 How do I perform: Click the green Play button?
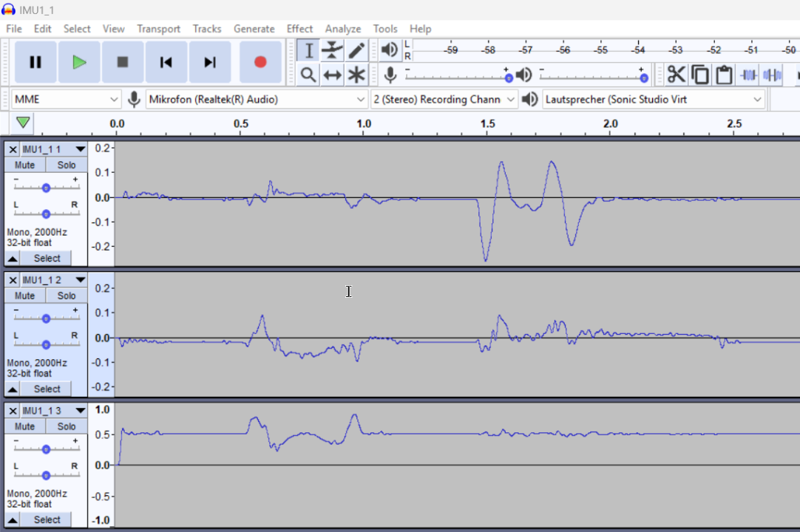[79, 62]
